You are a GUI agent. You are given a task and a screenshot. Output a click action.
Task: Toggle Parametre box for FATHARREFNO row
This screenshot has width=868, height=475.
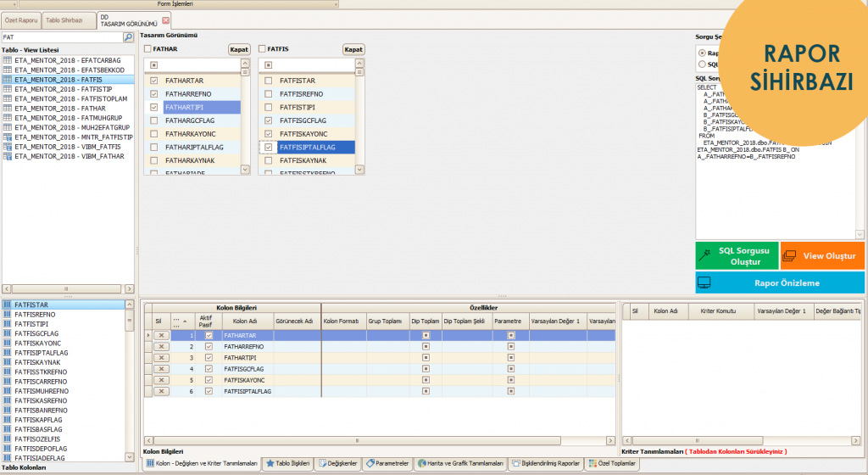click(511, 347)
